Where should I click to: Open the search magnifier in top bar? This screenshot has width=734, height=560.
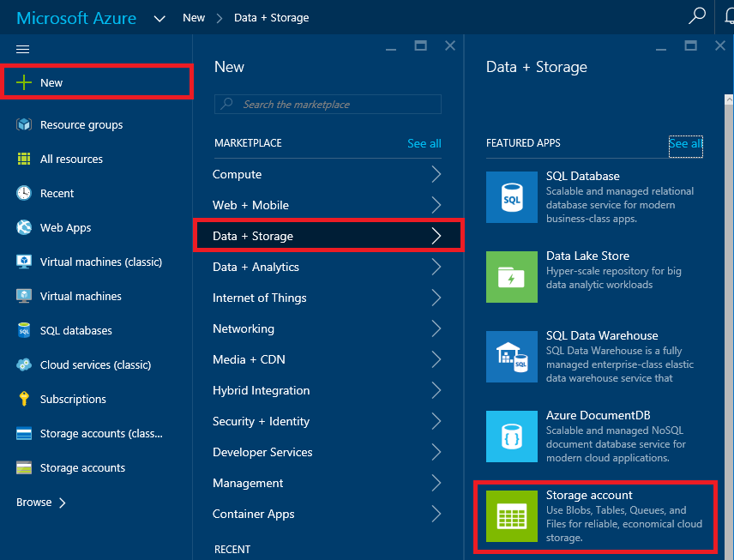point(698,16)
